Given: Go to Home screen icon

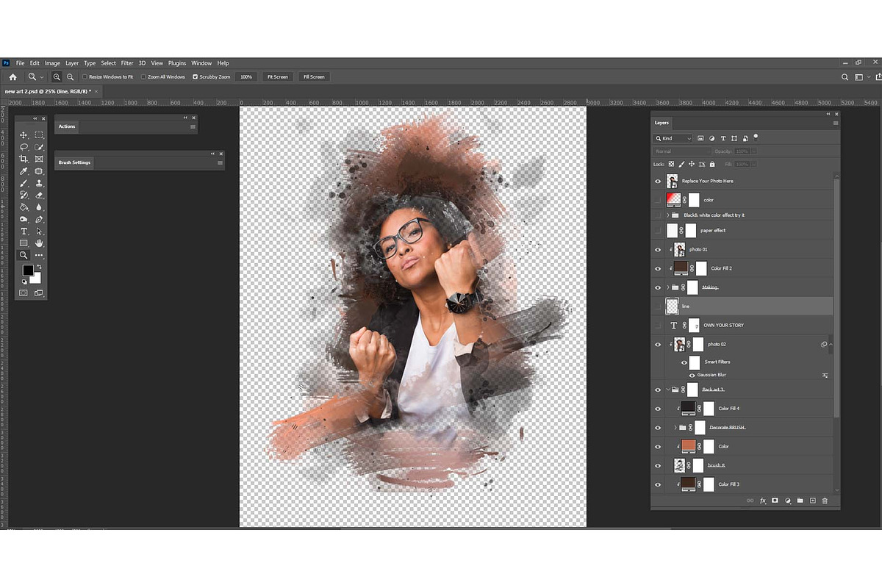Looking at the screenshot, I should point(12,76).
